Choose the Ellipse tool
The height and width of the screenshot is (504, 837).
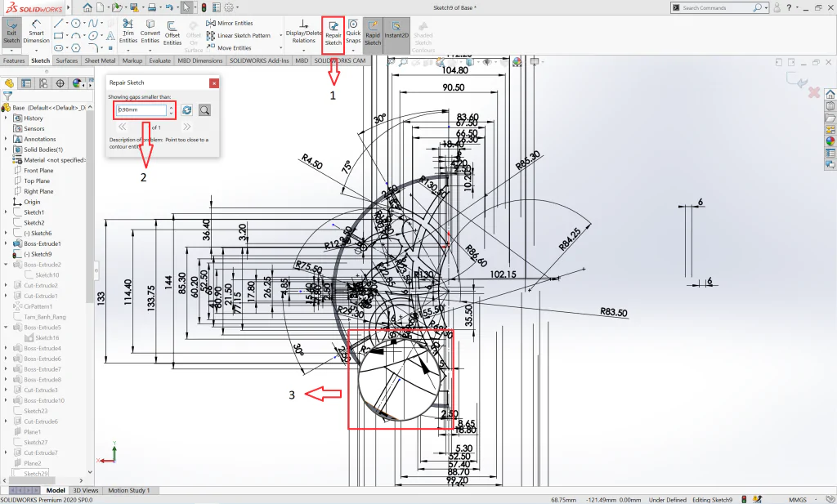(x=93, y=36)
